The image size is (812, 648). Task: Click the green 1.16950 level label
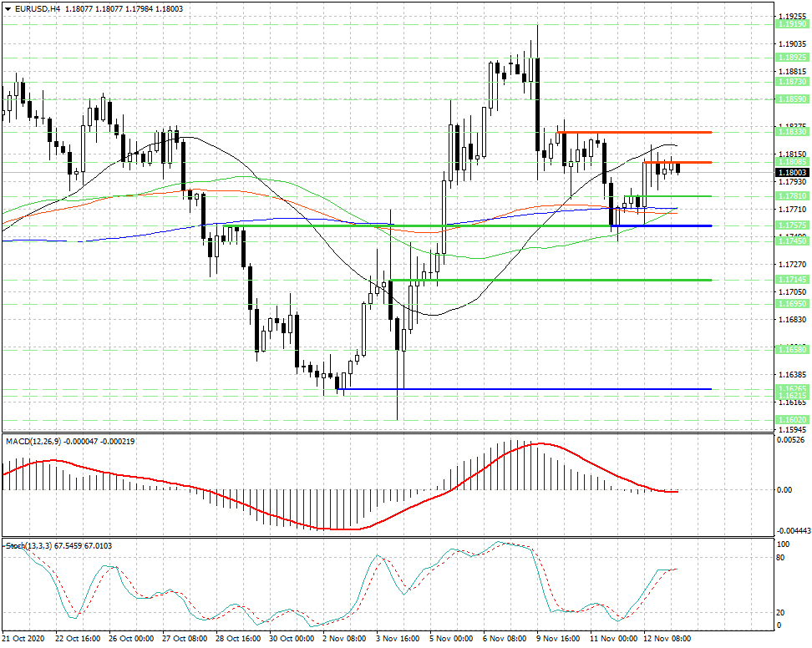(x=792, y=304)
